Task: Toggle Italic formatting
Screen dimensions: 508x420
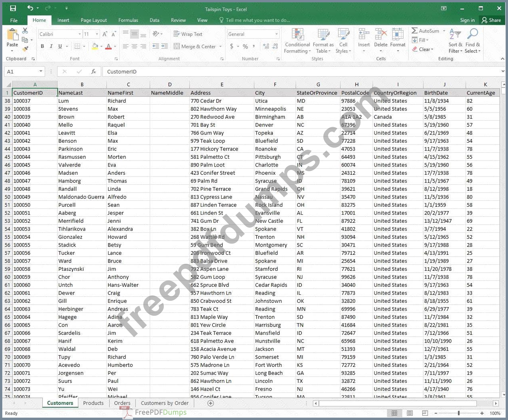Action: point(51,46)
